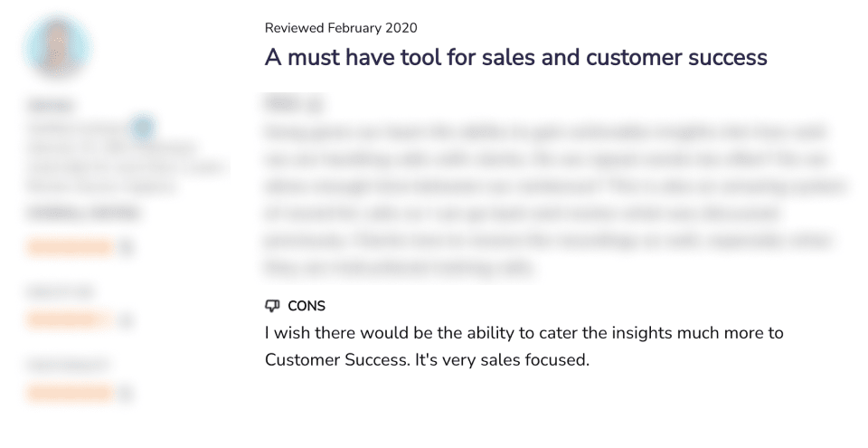
Task: Select the CONS section label
Action: pyautogui.click(x=307, y=306)
